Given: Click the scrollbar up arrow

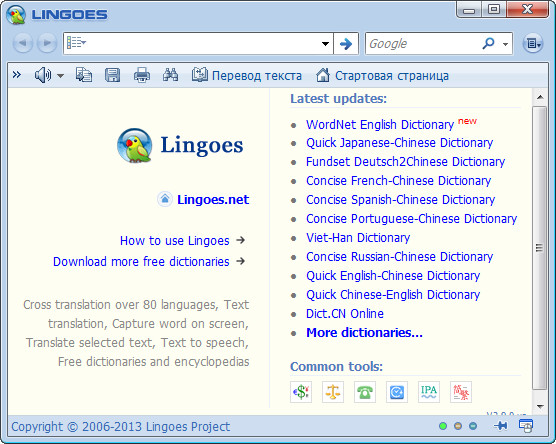Looking at the screenshot, I should click(540, 97).
